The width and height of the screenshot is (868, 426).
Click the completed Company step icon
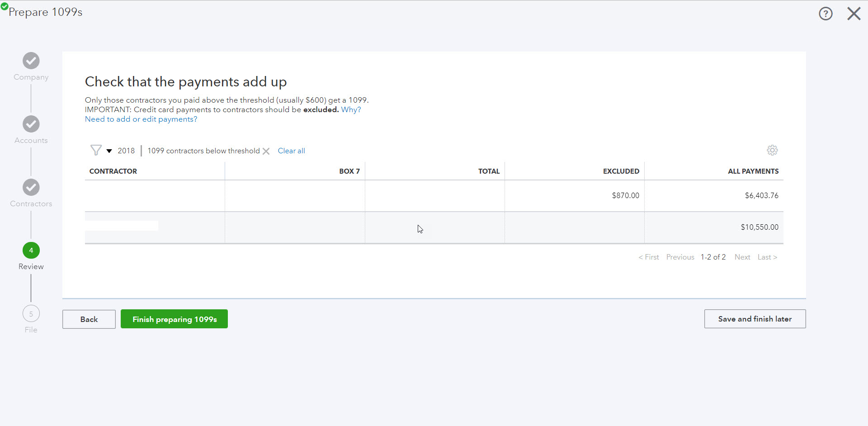pyautogui.click(x=31, y=60)
